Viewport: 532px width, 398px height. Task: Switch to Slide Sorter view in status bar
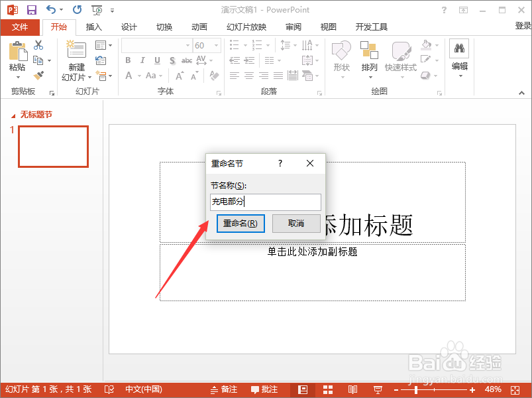[x=327, y=389]
